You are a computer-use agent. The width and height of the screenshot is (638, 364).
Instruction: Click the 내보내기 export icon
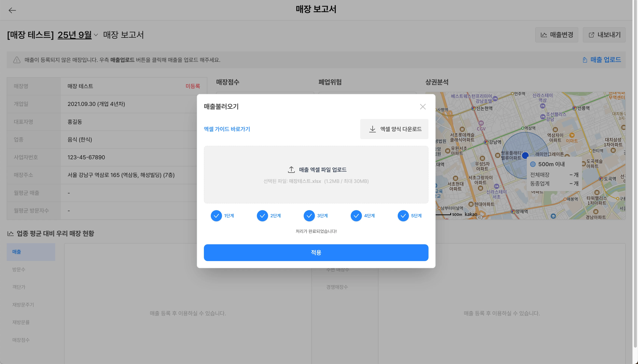pos(591,35)
